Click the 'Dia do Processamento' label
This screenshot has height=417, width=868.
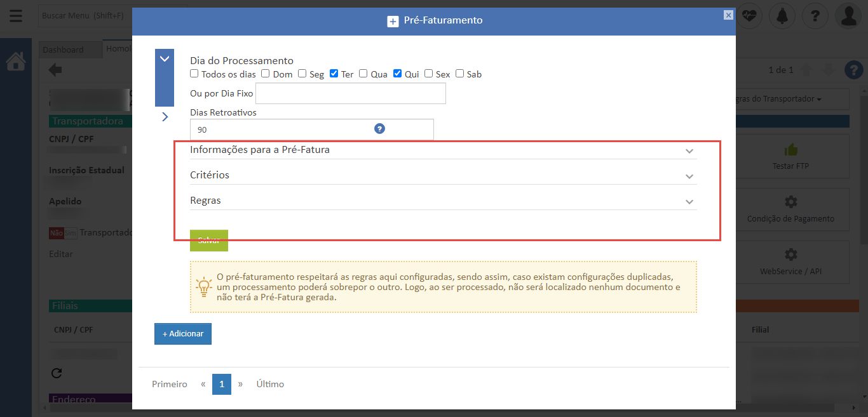point(241,61)
